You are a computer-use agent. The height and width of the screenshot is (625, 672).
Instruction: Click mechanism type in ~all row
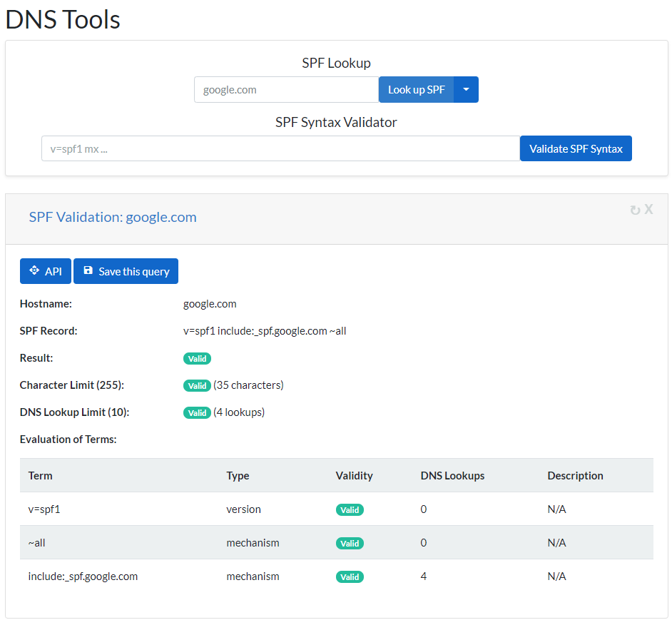[x=253, y=543]
